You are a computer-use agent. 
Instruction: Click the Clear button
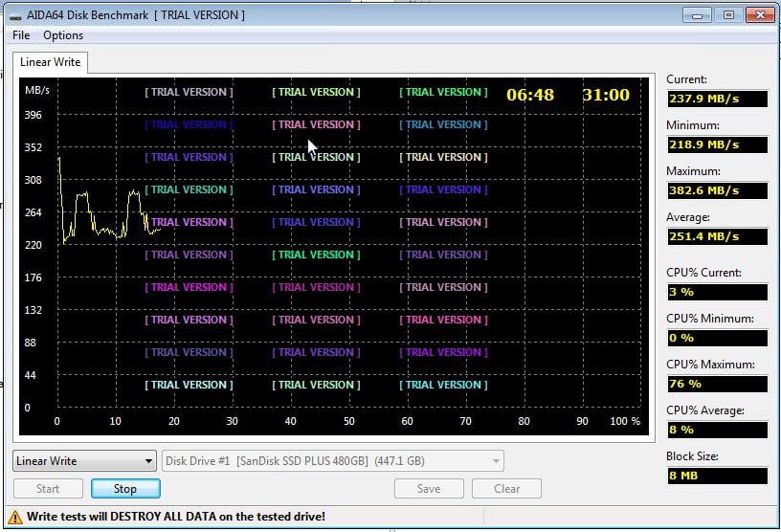506,489
